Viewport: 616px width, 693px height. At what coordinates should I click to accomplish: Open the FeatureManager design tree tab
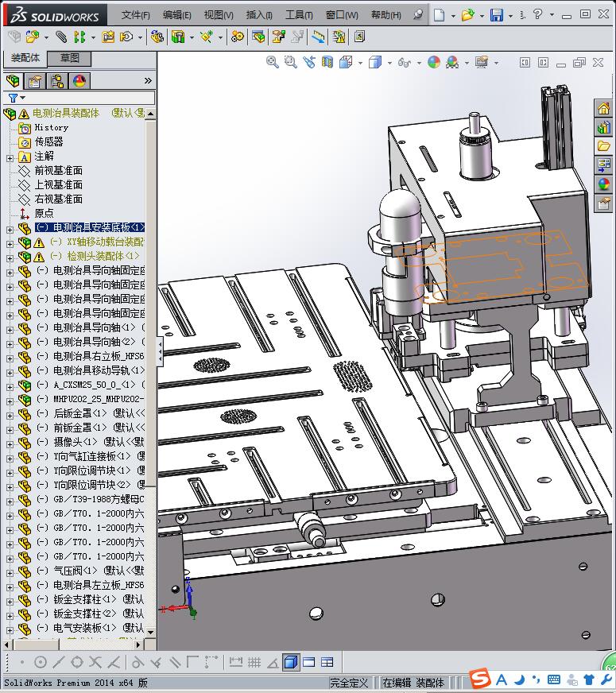(x=13, y=81)
